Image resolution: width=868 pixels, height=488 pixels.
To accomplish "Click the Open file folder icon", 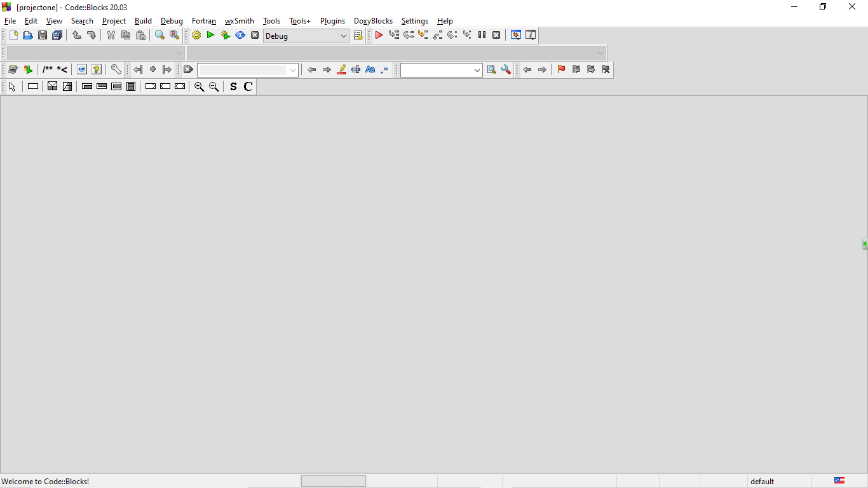I will coord(28,36).
